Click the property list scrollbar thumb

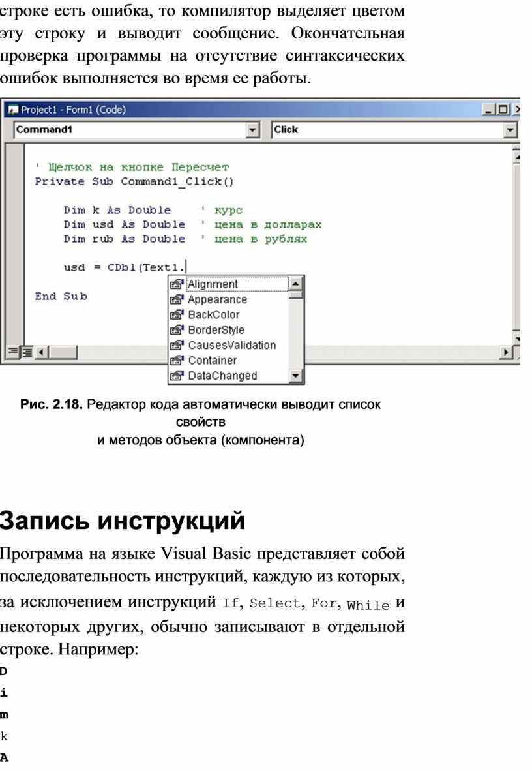(295, 295)
